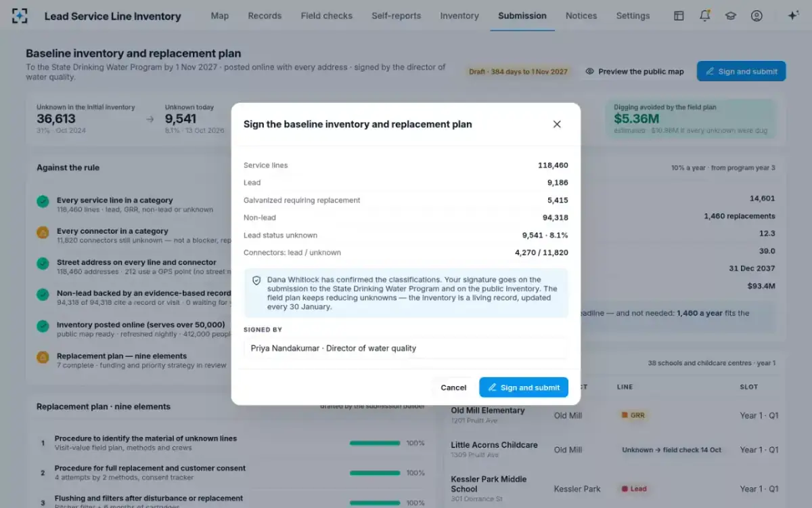Click the shield icon in confirmation note

click(256, 280)
